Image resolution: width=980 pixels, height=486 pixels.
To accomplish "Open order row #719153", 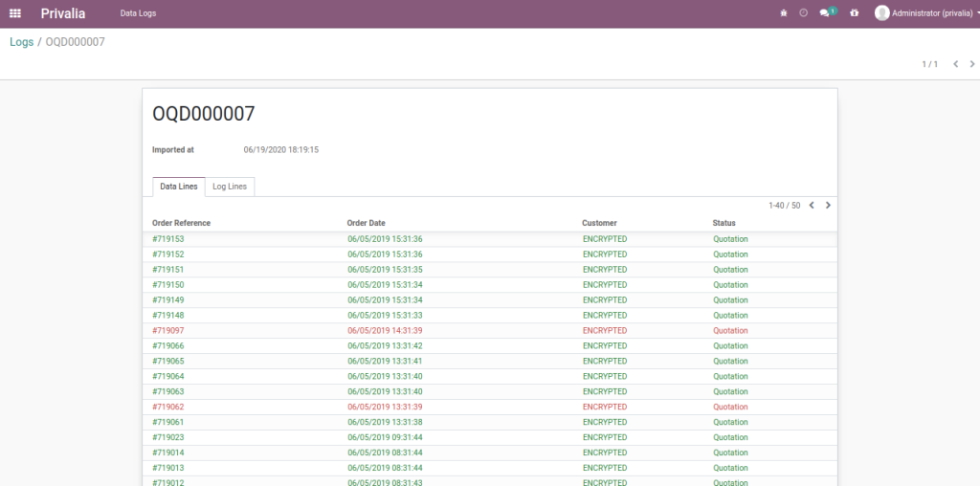I will (490, 239).
